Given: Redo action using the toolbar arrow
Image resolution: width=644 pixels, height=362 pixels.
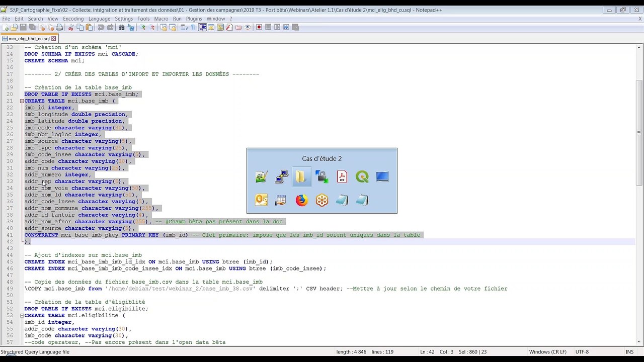Looking at the screenshot, I should pos(110,27).
